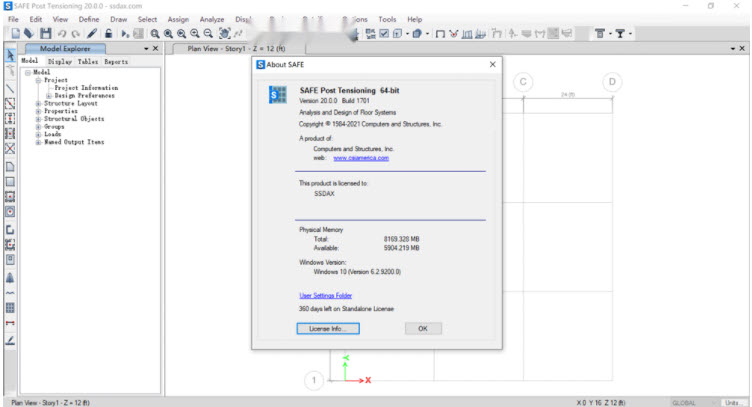Click the License Info button

coord(328,328)
